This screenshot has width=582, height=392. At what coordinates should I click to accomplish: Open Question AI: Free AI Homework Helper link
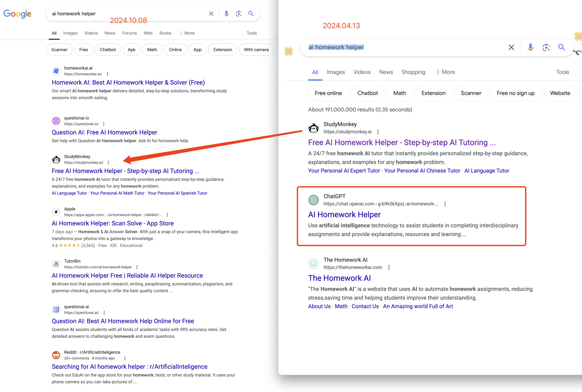point(104,132)
